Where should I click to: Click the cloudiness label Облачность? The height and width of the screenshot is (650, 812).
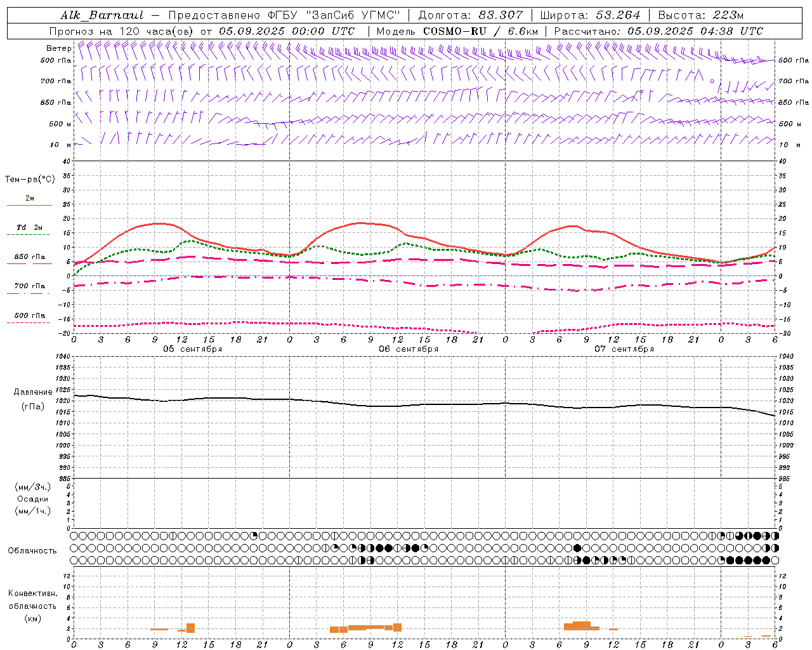tap(32, 551)
